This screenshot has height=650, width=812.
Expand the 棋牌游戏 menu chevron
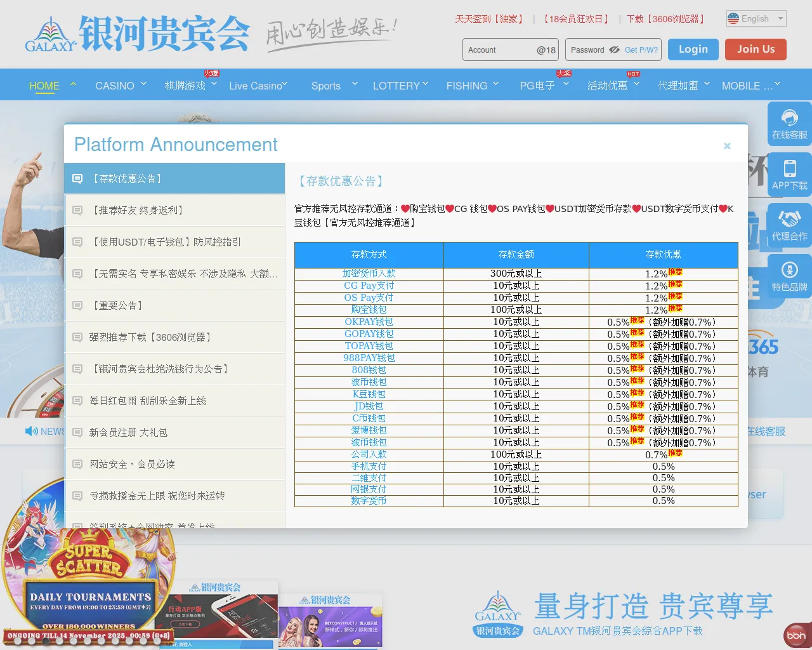pyautogui.click(x=214, y=83)
